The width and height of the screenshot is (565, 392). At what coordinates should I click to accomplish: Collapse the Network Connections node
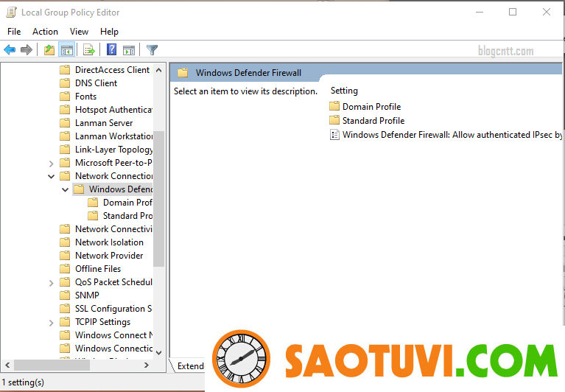[51, 177]
